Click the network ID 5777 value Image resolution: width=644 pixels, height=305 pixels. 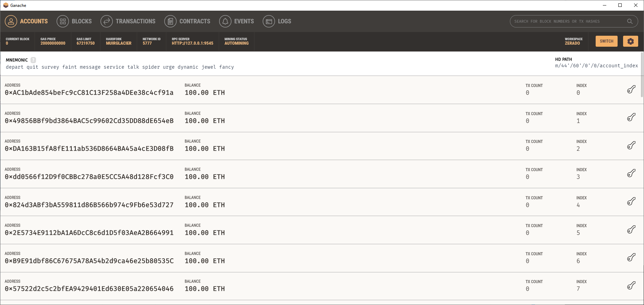[x=147, y=43]
